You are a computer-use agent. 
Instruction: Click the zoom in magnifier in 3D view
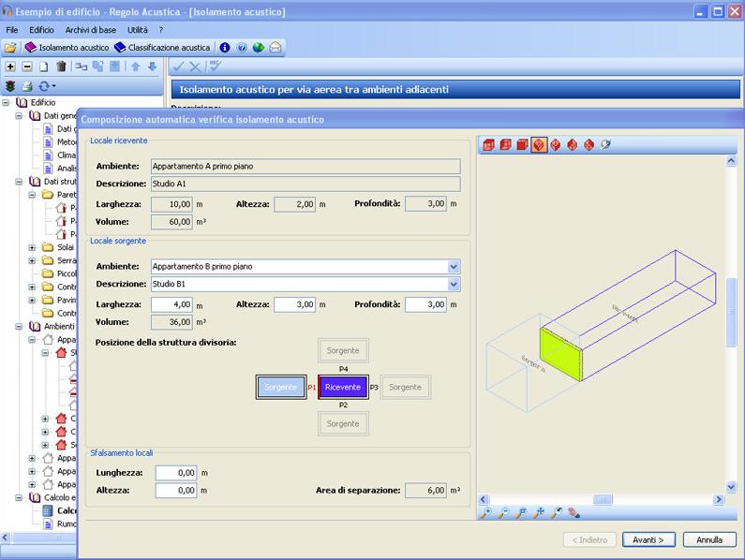[x=485, y=513]
